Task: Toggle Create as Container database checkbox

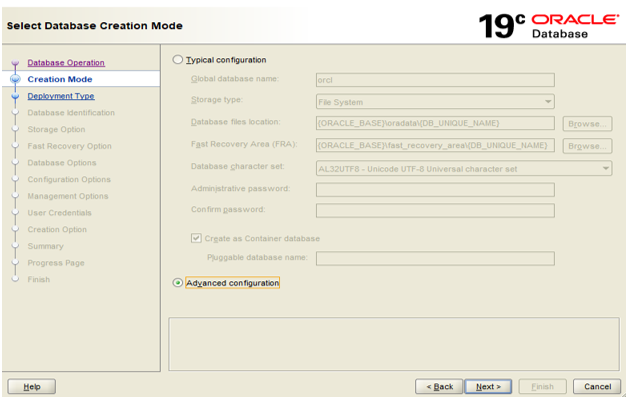Action: [196, 238]
